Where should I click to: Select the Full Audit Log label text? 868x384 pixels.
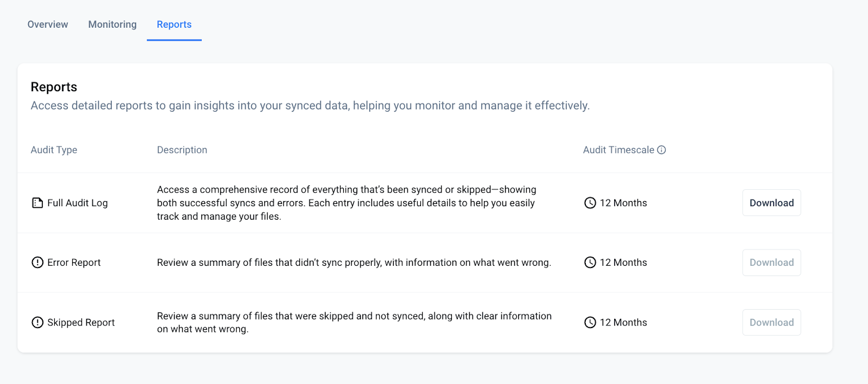click(78, 203)
